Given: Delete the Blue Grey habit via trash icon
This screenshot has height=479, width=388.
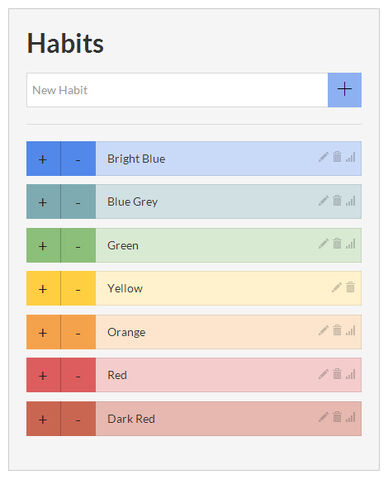Looking at the screenshot, I should click(337, 200).
